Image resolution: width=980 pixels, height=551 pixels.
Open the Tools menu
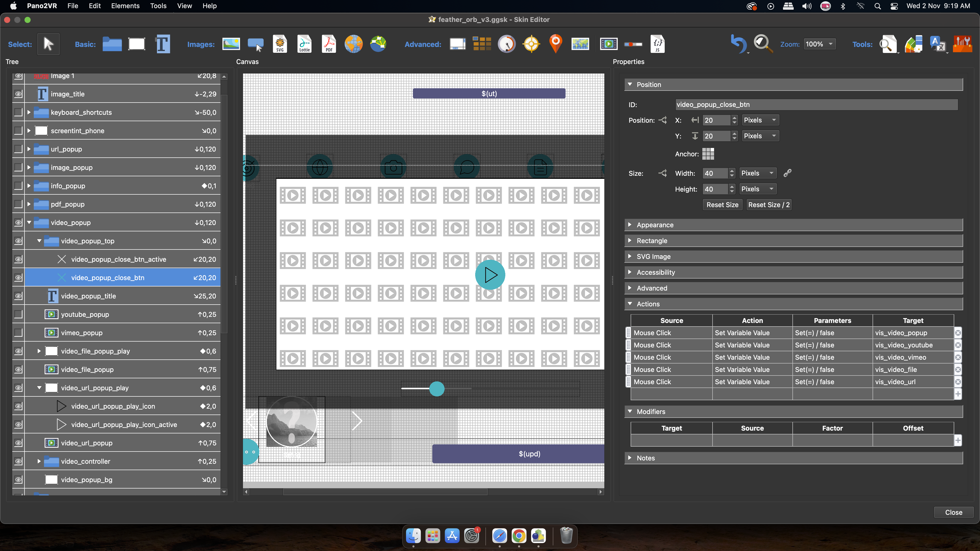[x=158, y=6]
